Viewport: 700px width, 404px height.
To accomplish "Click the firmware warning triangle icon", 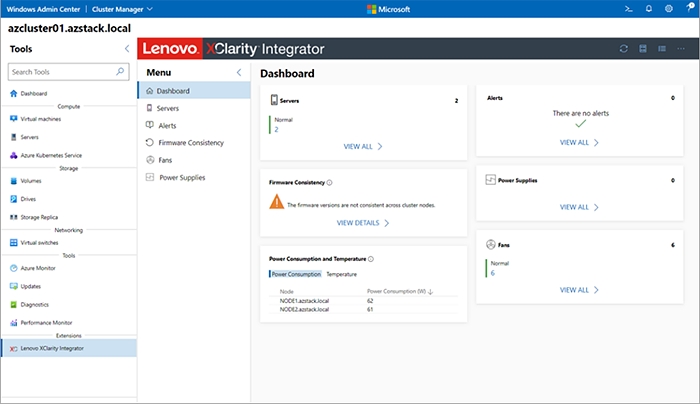I will [276, 202].
